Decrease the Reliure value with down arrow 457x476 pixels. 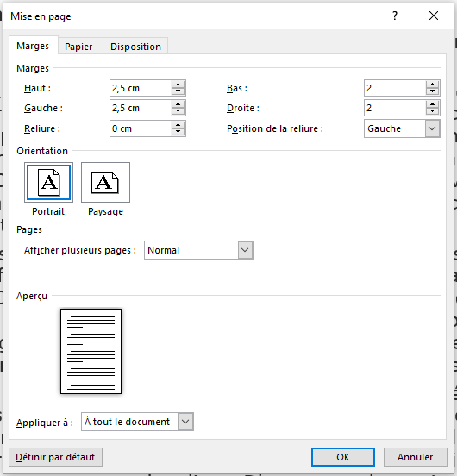178,132
